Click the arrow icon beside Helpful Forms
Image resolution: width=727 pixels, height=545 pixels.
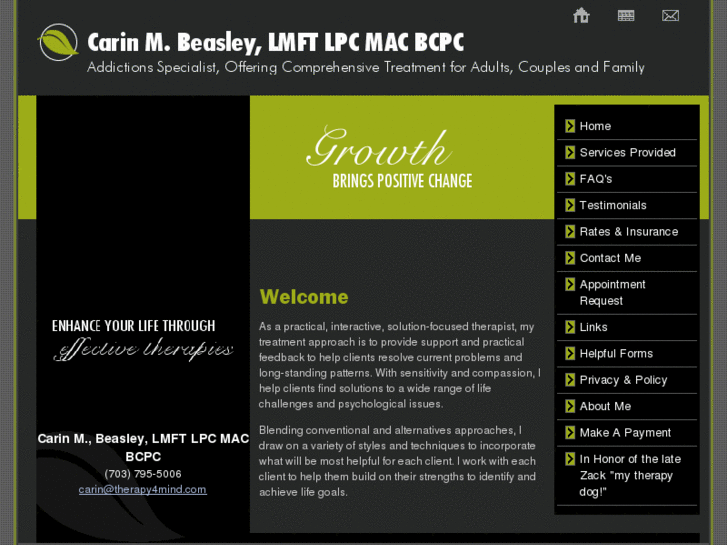click(x=570, y=353)
